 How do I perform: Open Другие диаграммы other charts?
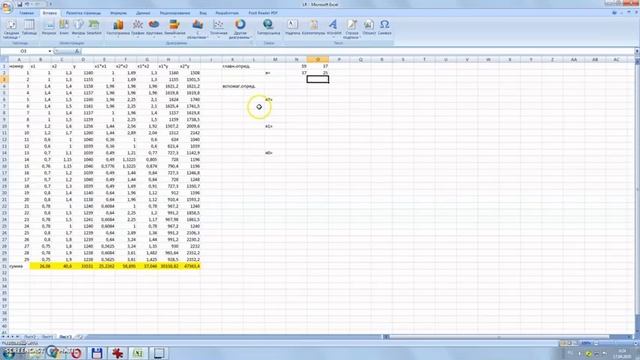pyautogui.click(x=240, y=29)
